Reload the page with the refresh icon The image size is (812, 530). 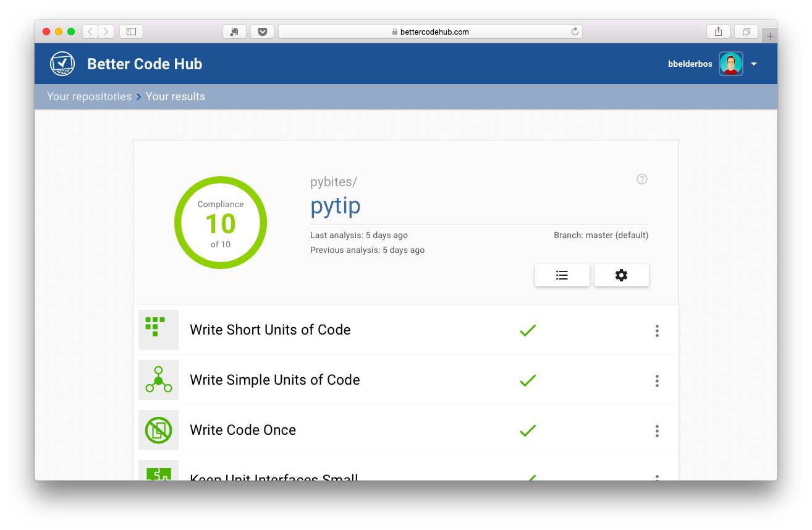(575, 32)
